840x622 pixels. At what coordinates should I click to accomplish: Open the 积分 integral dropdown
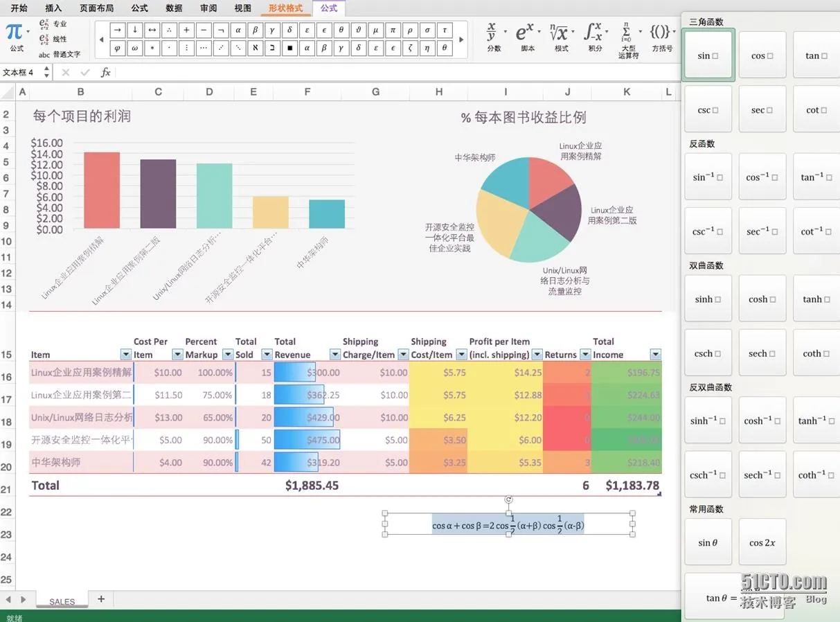point(596,36)
